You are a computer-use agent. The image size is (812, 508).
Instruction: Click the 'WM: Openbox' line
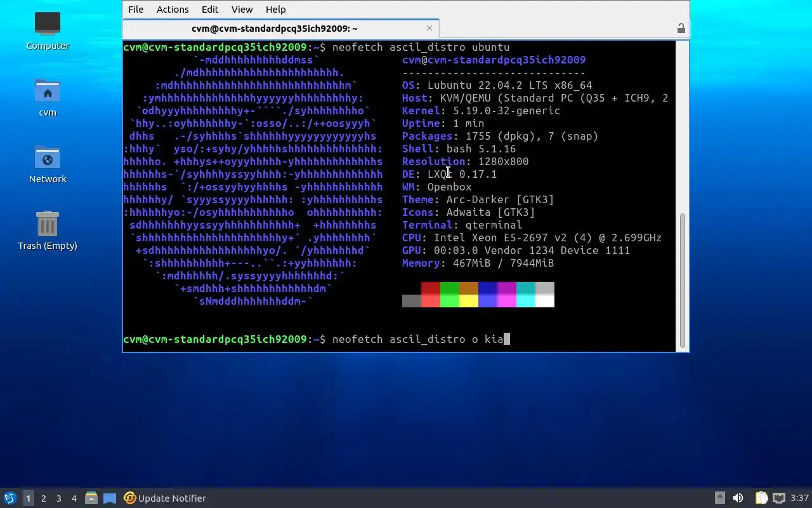coord(436,187)
